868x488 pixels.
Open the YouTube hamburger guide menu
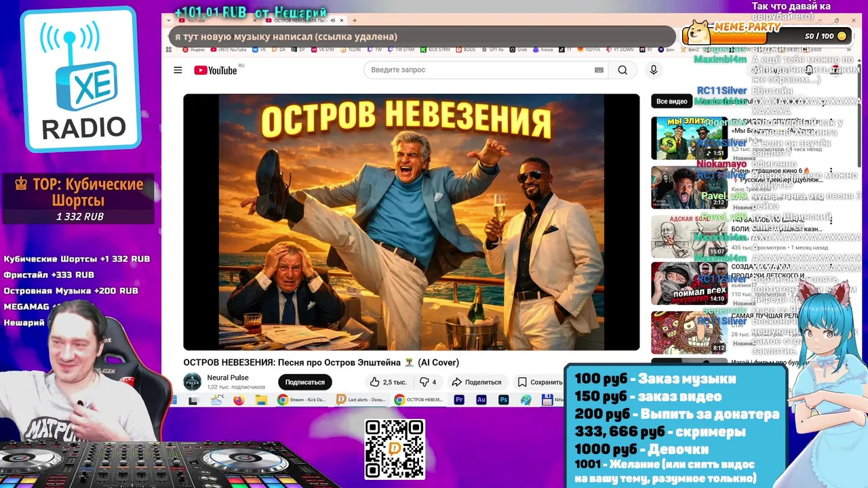pos(178,70)
